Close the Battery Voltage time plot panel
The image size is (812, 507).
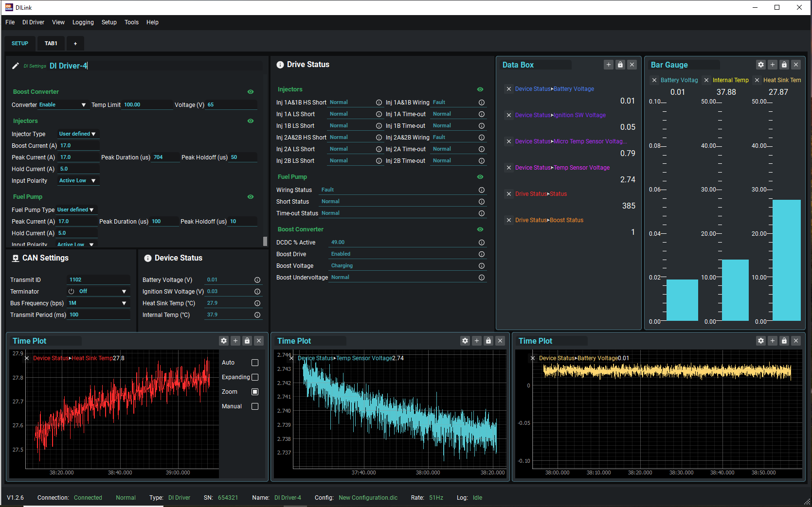(796, 341)
